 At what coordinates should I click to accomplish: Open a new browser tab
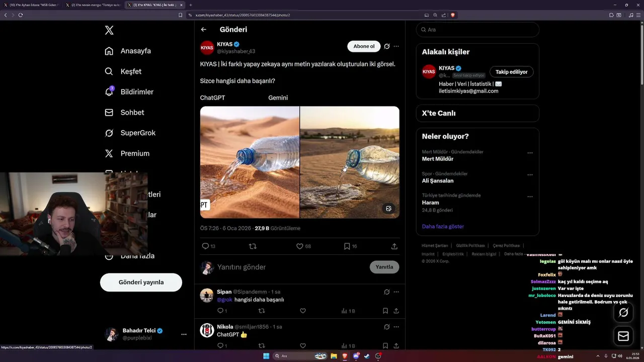click(191, 5)
